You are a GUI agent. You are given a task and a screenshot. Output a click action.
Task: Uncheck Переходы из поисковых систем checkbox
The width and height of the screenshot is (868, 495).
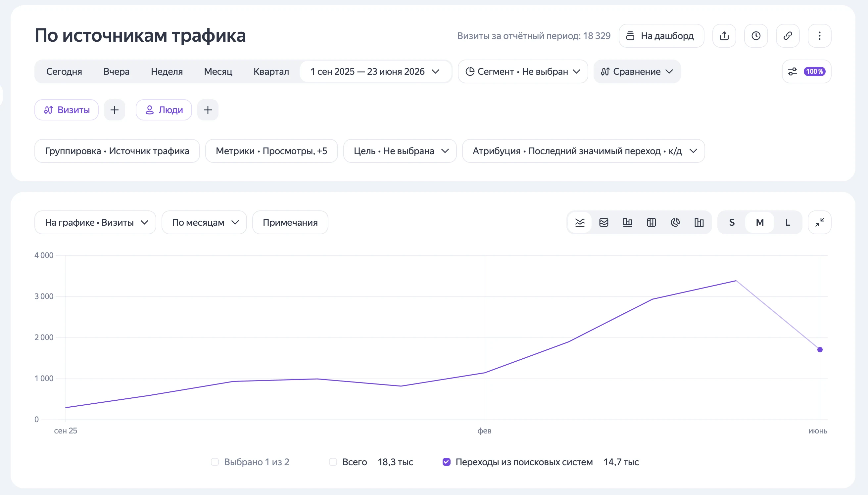tap(447, 462)
